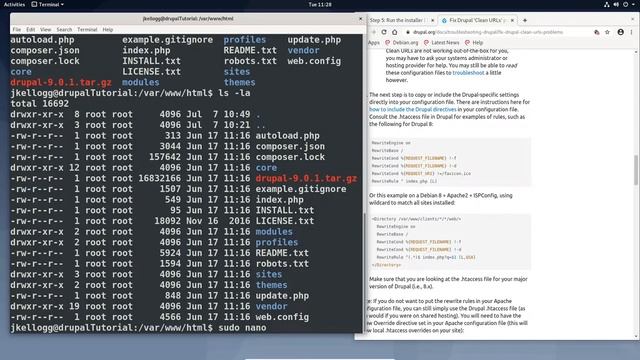This screenshot has width=640, height=360.
Task: Open the browser three-dot menu
Action: pos(631,32)
